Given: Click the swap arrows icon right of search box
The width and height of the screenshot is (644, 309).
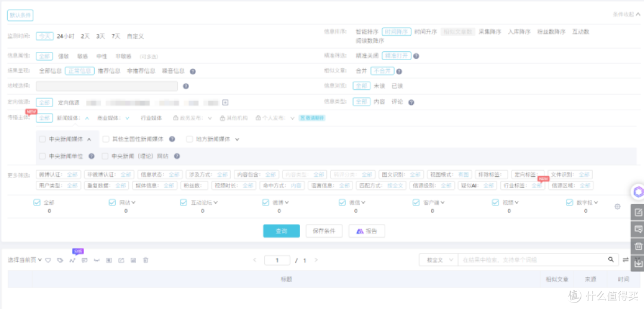Looking at the screenshot, I should coord(626,260).
